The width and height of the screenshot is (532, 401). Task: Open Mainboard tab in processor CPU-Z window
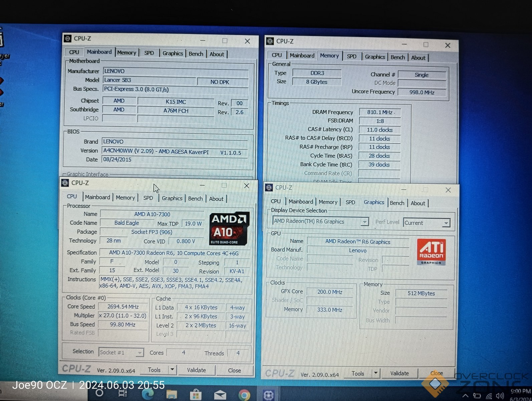point(97,197)
